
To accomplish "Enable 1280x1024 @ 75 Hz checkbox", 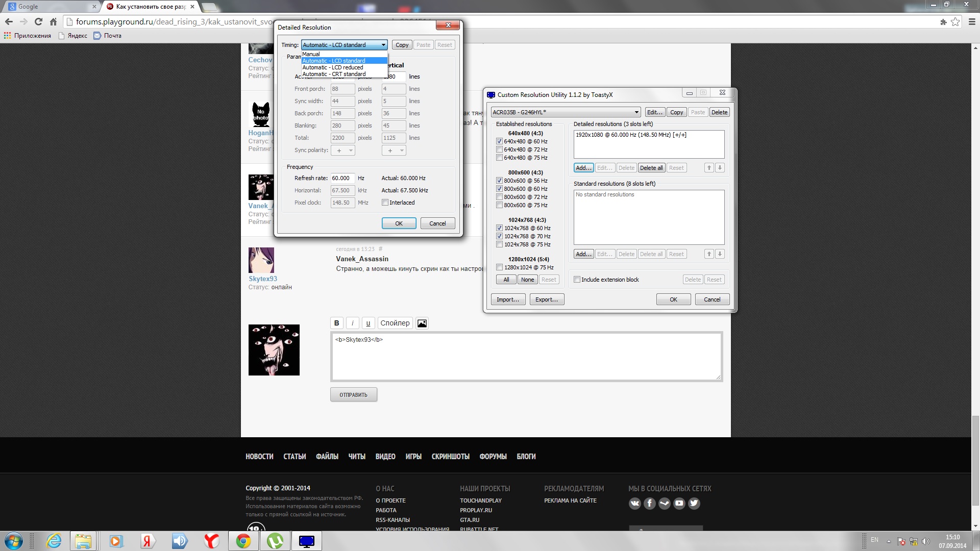I will [x=499, y=267].
